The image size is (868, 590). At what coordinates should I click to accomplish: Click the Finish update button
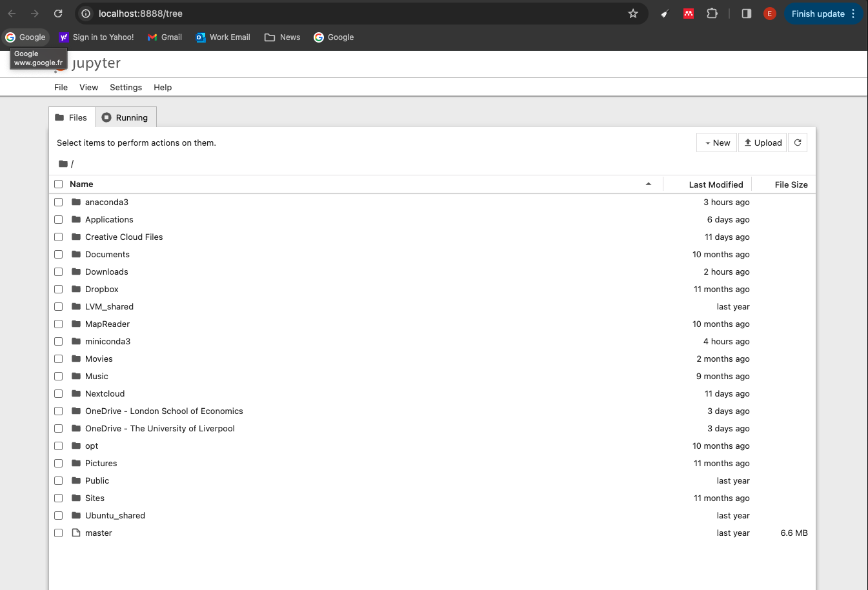817,14
